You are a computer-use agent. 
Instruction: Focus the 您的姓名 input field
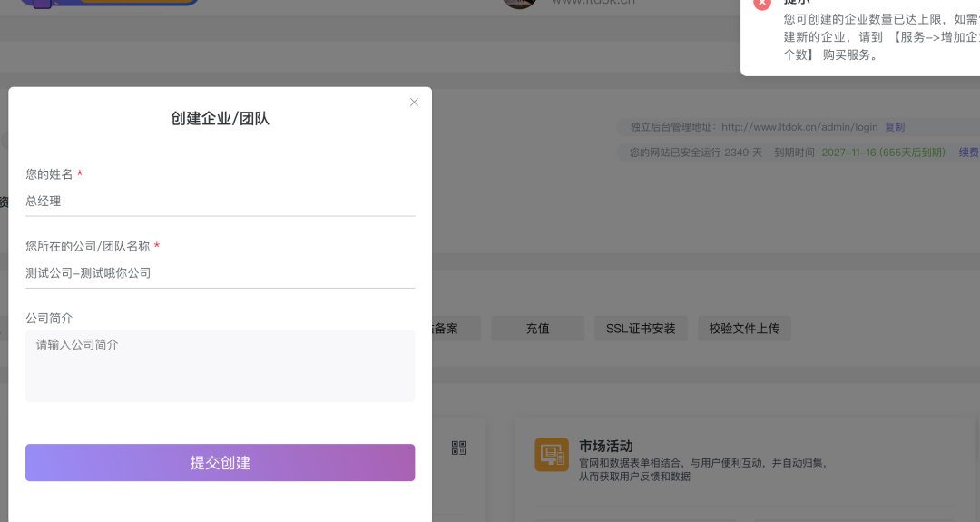click(x=220, y=202)
